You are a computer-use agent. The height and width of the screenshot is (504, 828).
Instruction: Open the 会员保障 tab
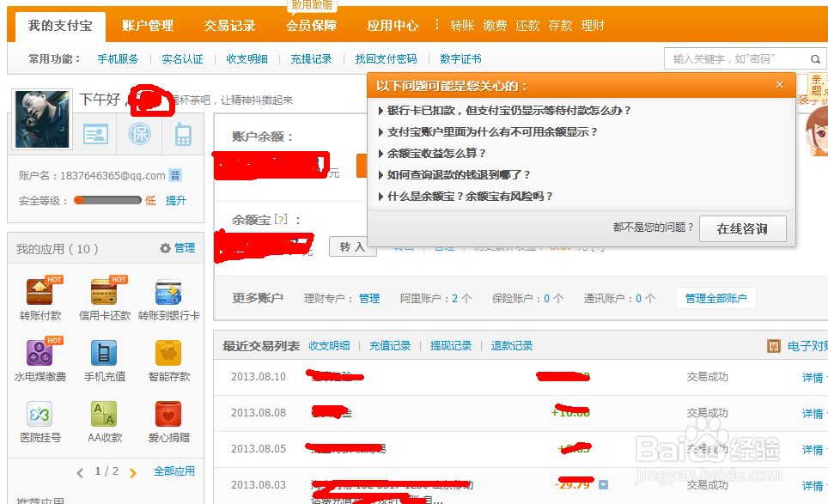(311, 26)
